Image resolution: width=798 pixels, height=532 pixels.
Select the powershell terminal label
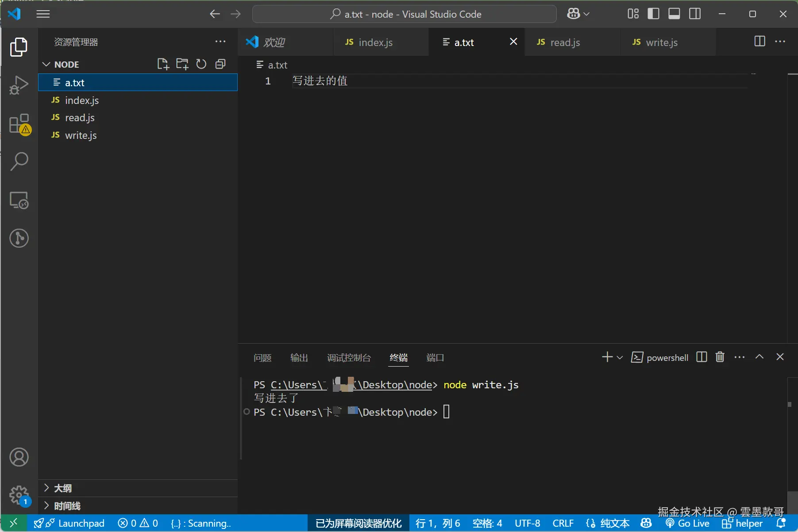(659, 357)
